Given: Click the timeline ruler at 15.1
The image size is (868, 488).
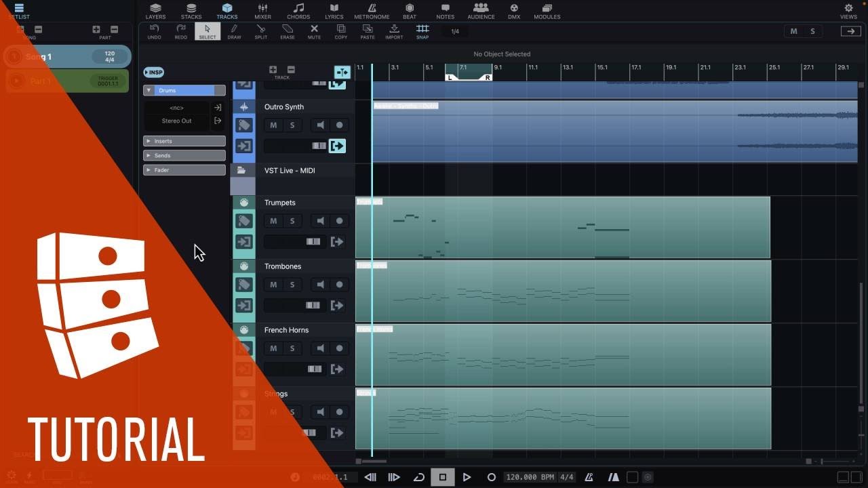Looking at the screenshot, I should click(x=601, y=68).
